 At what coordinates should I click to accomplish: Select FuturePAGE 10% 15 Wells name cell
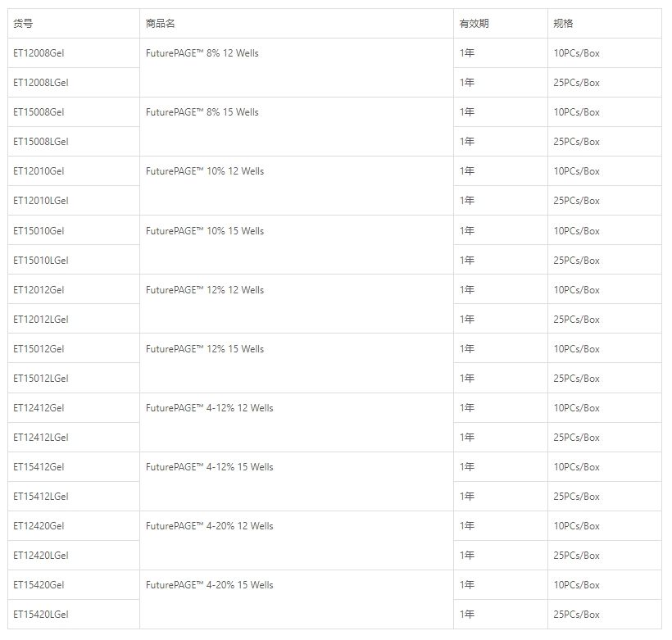tap(205, 231)
